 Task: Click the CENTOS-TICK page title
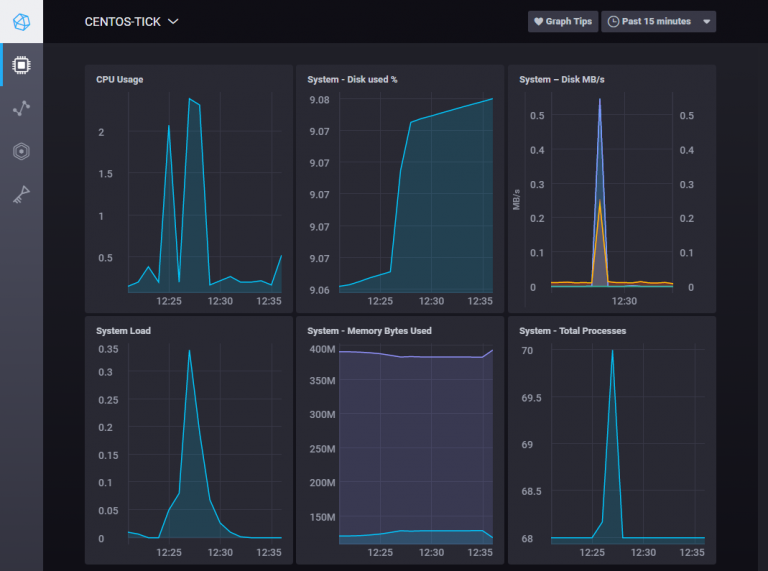[122, 22]
